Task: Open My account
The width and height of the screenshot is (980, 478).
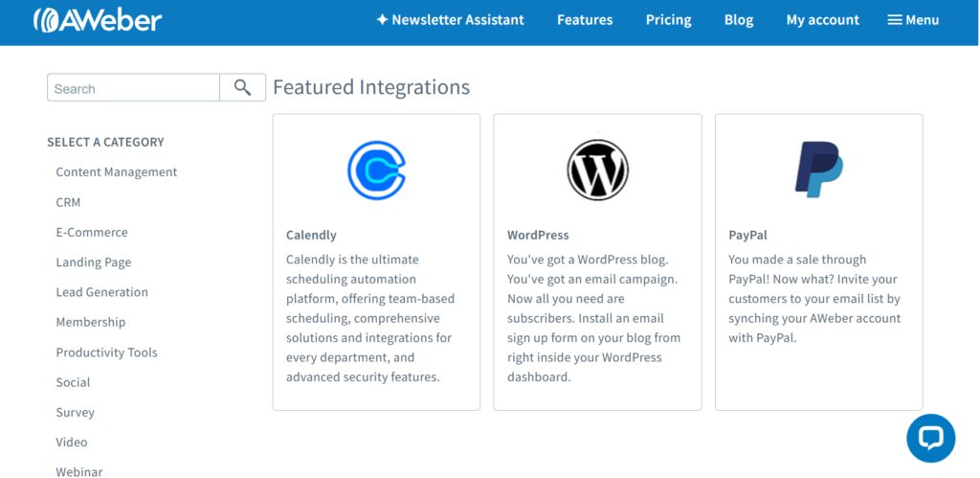Action: [822, 20]
